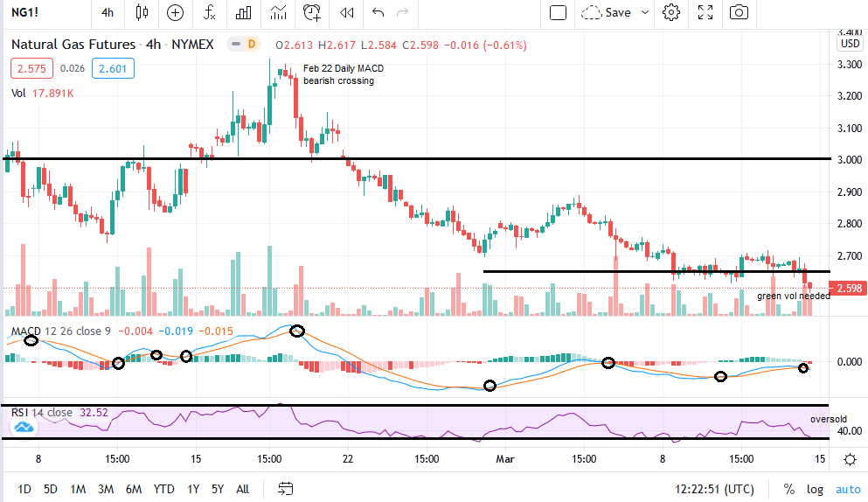Click the Vol 17.891K indicator label
The height and width of the screenshot is (502, 868).
click(43, 93)
